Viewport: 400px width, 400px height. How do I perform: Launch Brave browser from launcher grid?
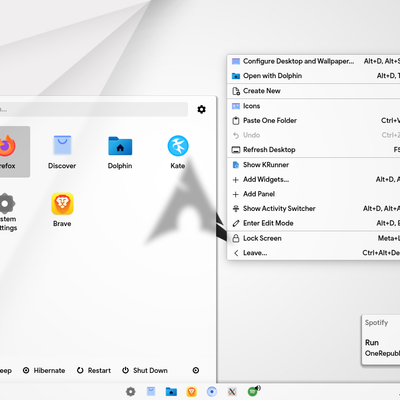tap(62, 210)
